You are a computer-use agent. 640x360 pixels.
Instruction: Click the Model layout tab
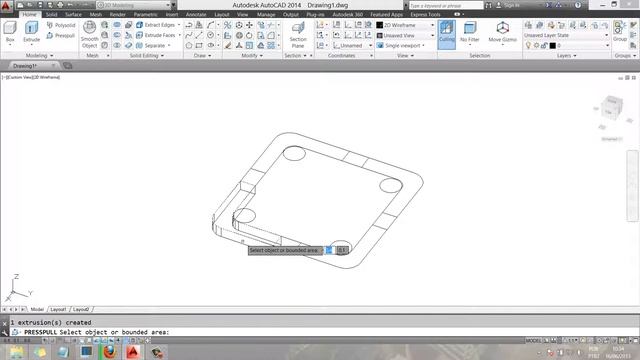[37, 309]
